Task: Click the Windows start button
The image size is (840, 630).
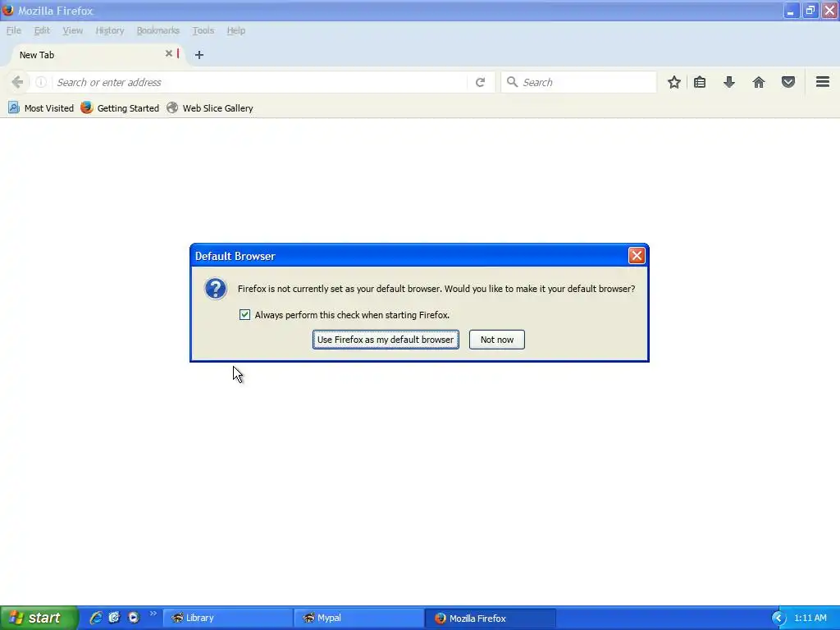Action: click(39, 618)
